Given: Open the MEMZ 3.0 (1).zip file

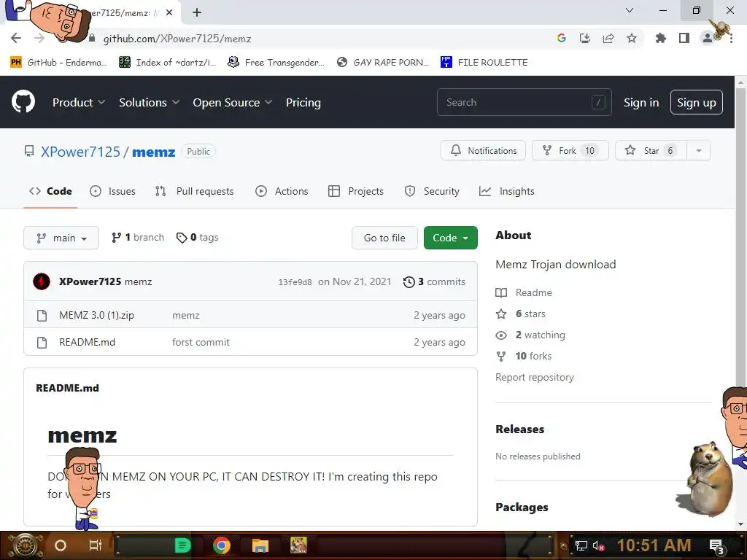Looking at the screenshot, I should [97, 315].
